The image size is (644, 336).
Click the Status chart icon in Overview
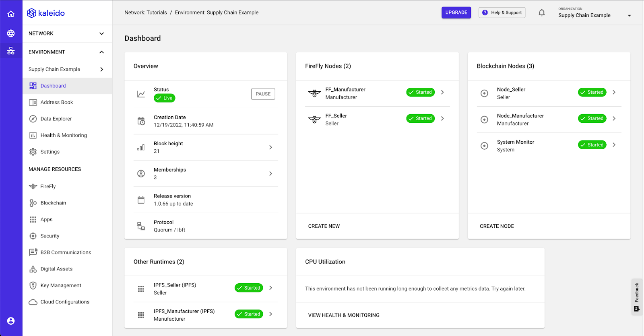141,94
